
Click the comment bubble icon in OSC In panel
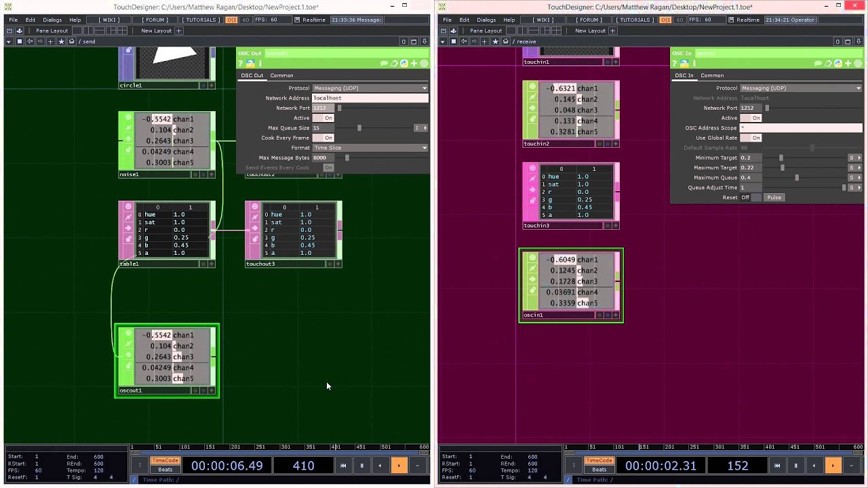tap(818, 64)
